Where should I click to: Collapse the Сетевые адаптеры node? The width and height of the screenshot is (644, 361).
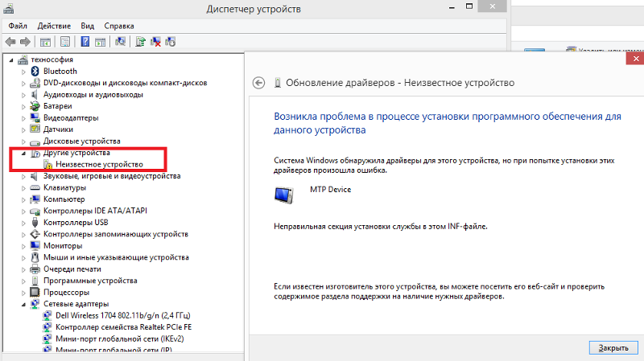pyautogui.click(x=23, y=305)
